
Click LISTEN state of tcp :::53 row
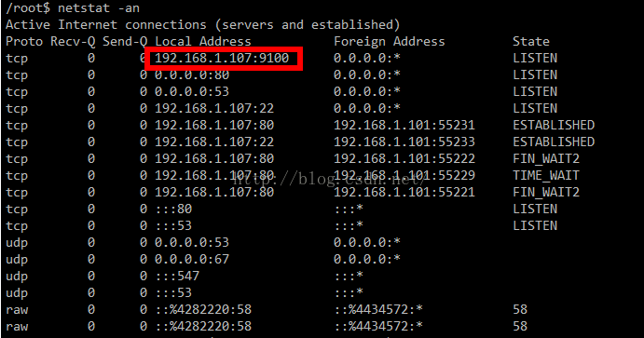(x=535, y=226)
